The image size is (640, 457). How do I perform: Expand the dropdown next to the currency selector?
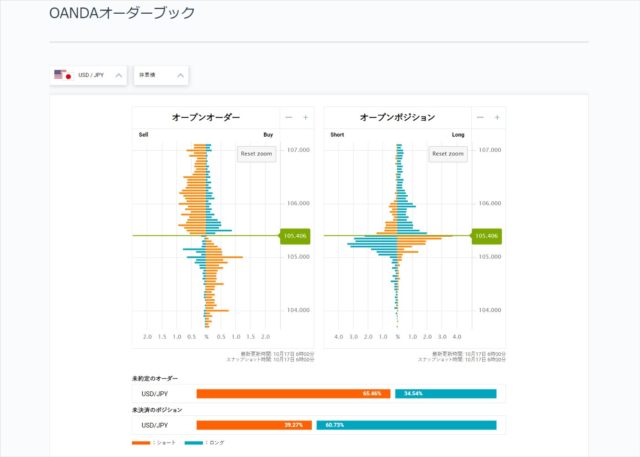coord(161,75)
